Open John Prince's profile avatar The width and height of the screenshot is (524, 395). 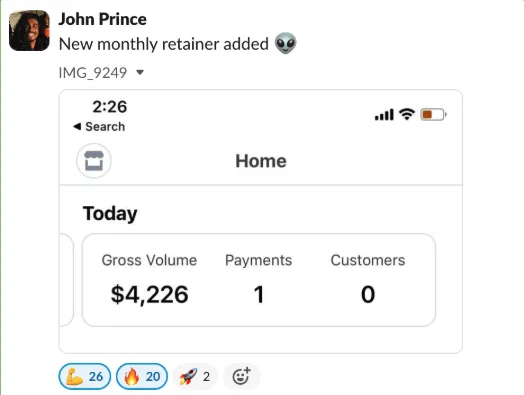pyautogui.click(x=29, y=30)
